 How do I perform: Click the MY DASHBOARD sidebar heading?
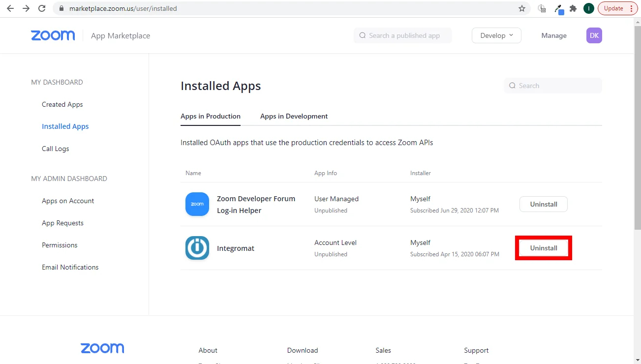pos(57,82)
